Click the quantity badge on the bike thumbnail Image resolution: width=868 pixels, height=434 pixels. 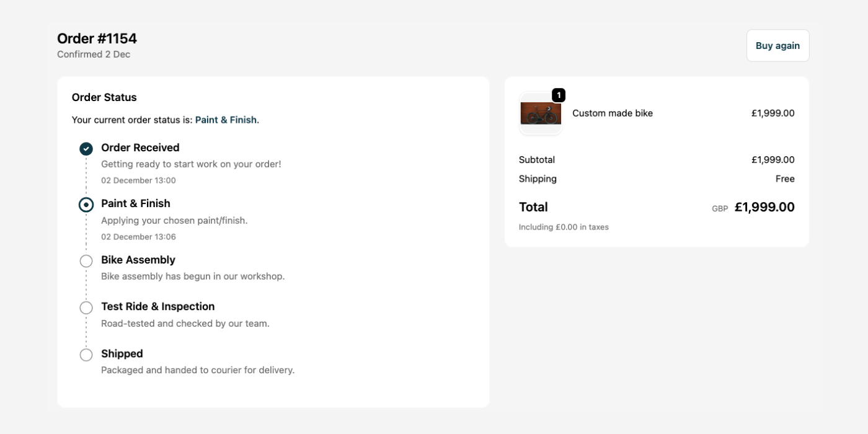point(559,95)
